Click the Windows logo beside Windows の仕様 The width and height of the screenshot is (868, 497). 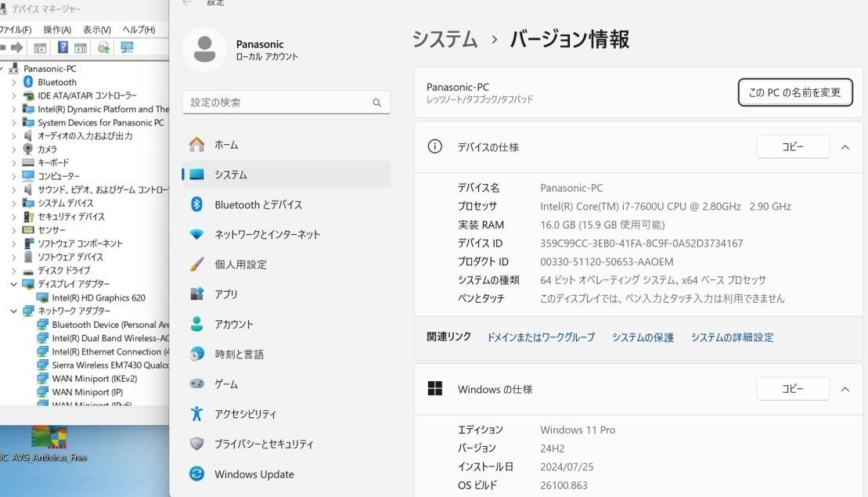click(x=435, y=388)
